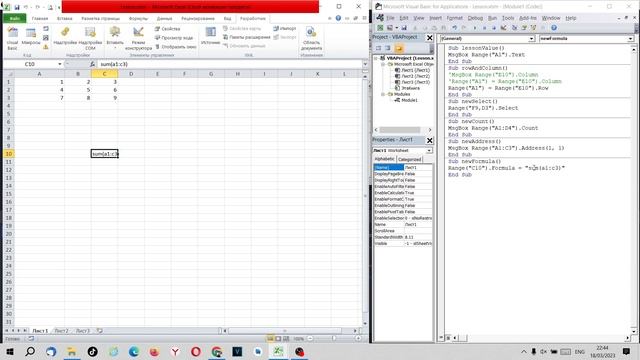Expand the formula bar chevron

[x=365, y=64]
